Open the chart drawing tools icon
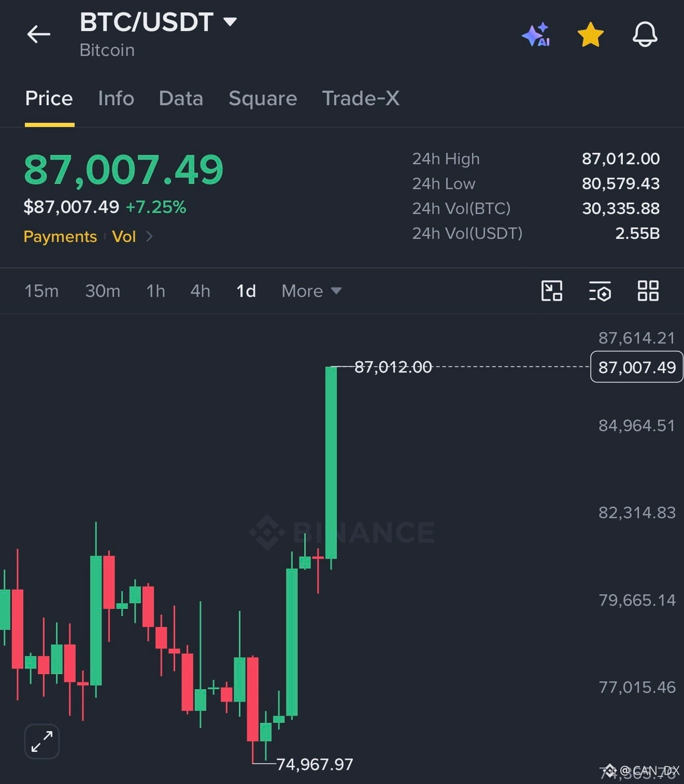This screenshot has width=684, height=784. coord(551,291)
